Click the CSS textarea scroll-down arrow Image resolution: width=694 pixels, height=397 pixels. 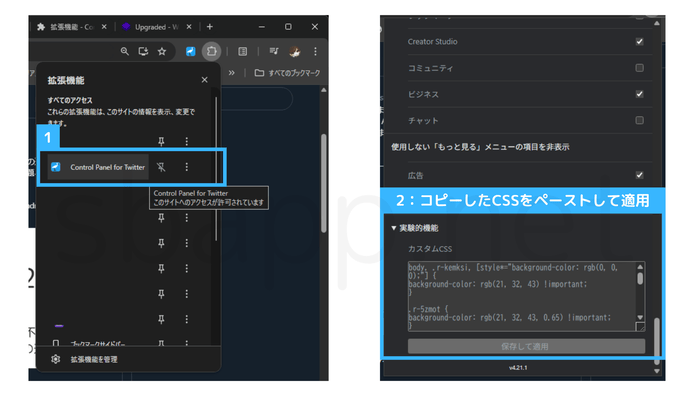640,317
